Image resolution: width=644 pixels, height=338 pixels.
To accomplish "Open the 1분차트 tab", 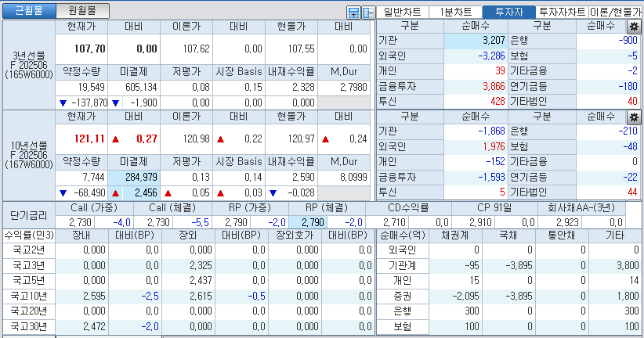I will [x=455, y=12].
